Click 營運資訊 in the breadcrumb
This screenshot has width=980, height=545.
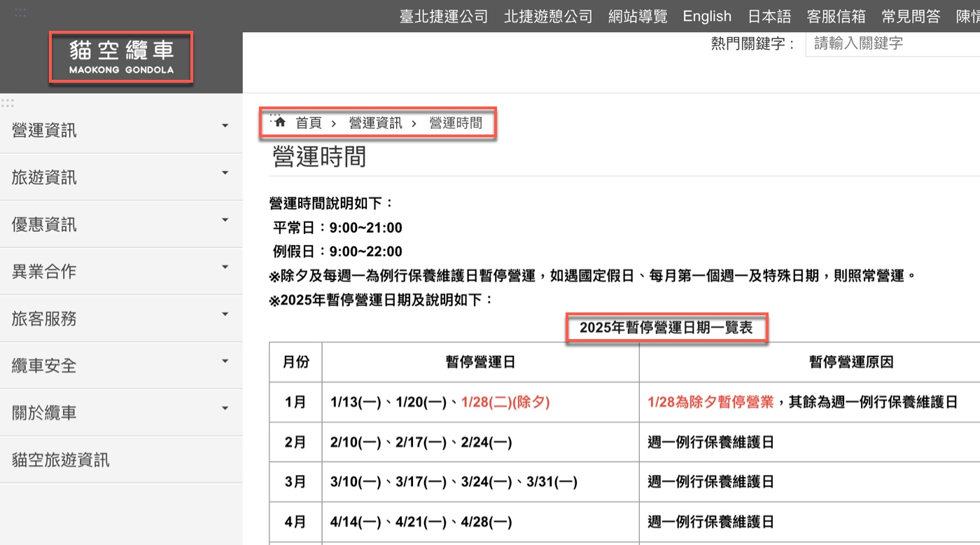(x=376, y=123)
